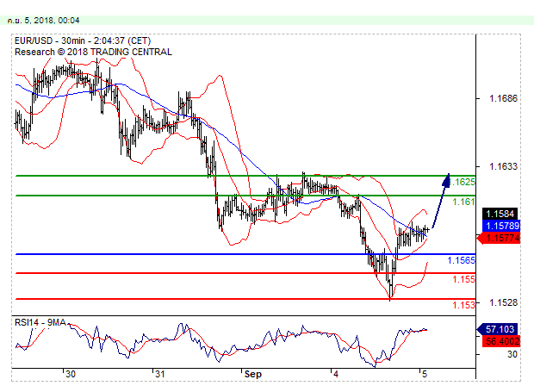Click 'Research © 2018 TRADING CENTRAL' caption
This screenshot has width=534, height=392.
click(x=93, y=52)
